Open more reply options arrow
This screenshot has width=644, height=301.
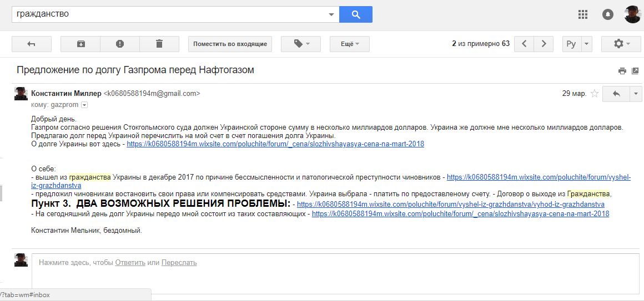pyautogui.click(x=636, y=94)
